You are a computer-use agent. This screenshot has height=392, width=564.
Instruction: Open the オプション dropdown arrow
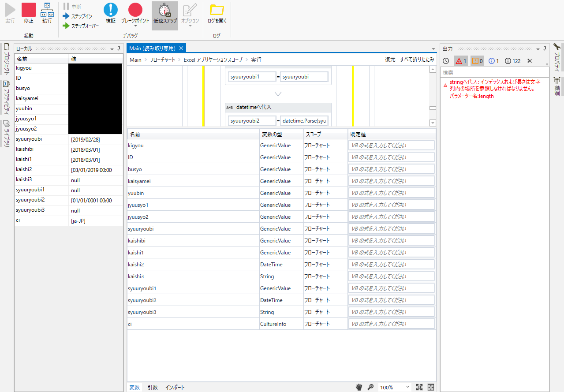point(190,26)
